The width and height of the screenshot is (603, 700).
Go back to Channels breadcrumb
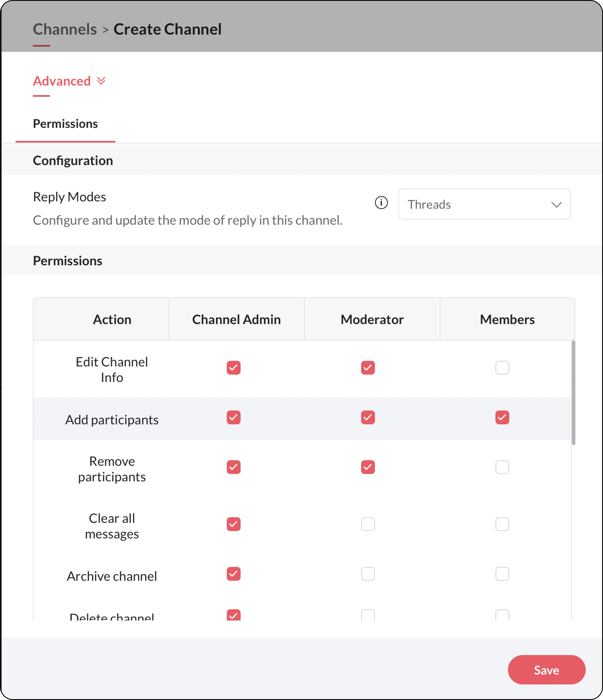[65, 29]
